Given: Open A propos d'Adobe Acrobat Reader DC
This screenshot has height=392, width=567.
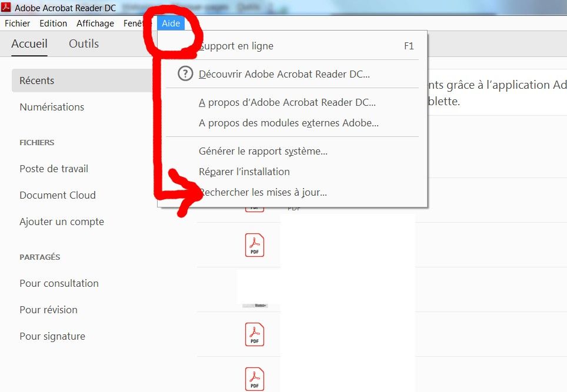Looking at the screenshot, I should click(292, 102).
